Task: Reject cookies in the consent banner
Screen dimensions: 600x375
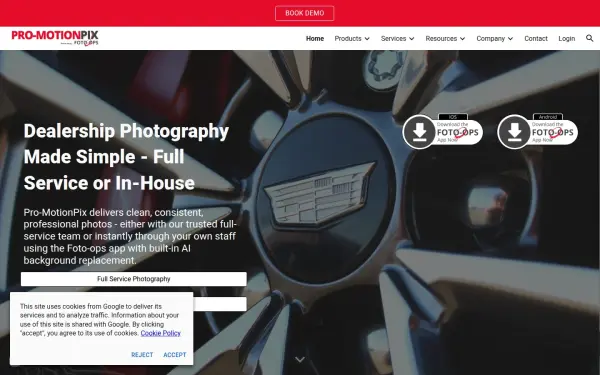Action: coord(142,355)
